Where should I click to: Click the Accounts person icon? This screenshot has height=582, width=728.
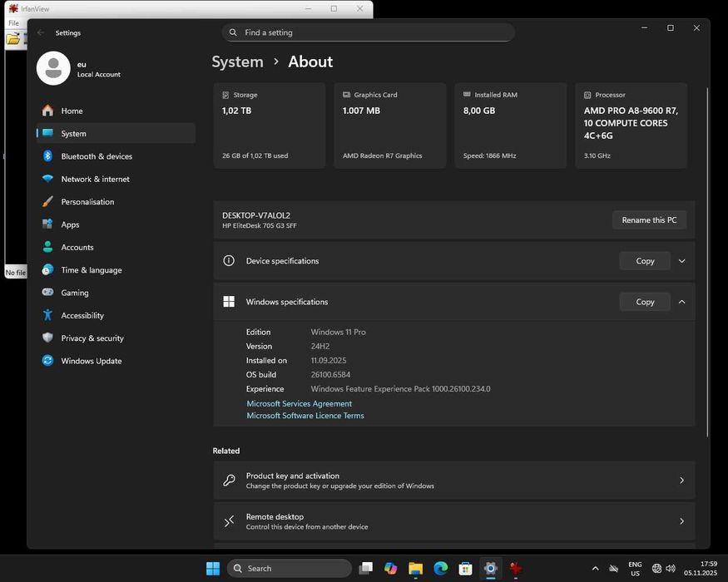coord(47,247)
